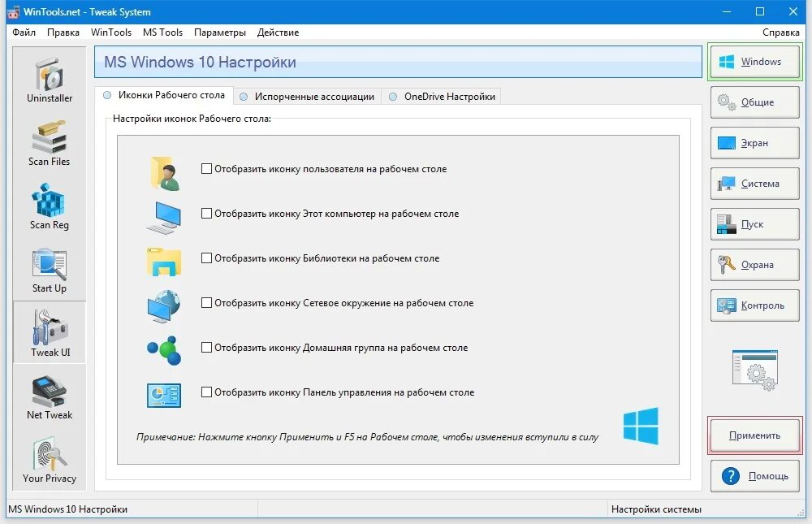Open the Файл menu
Image resolution: width=812 pixels, height=524 pixels.
click(24, 32)
